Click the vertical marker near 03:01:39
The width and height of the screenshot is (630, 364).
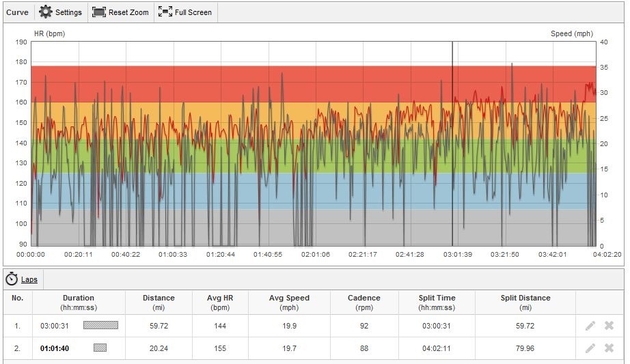452,143
